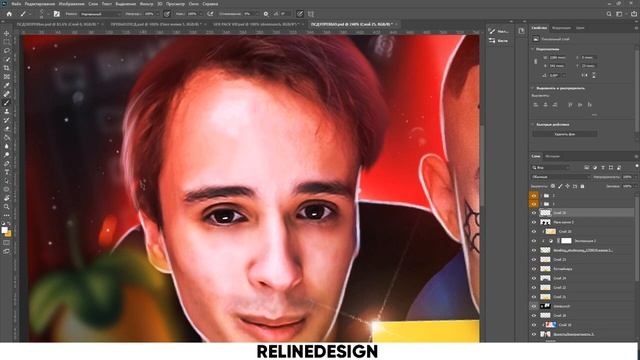640x360 pixels.
Task: Lock all layer attributes
Action: point(582,186)
